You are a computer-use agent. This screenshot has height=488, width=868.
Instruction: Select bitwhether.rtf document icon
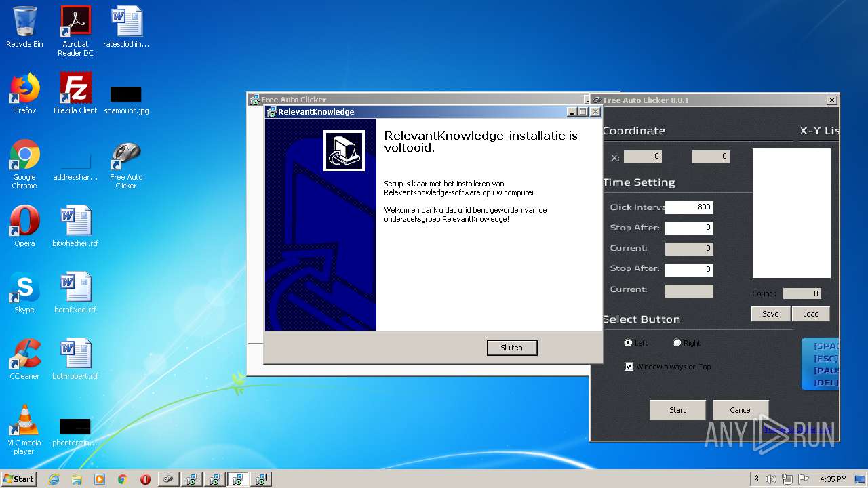point(75,226)
